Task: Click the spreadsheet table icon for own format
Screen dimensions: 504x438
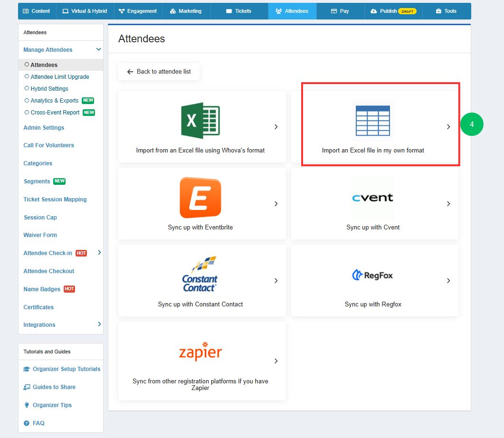Action: coord(373,121)
